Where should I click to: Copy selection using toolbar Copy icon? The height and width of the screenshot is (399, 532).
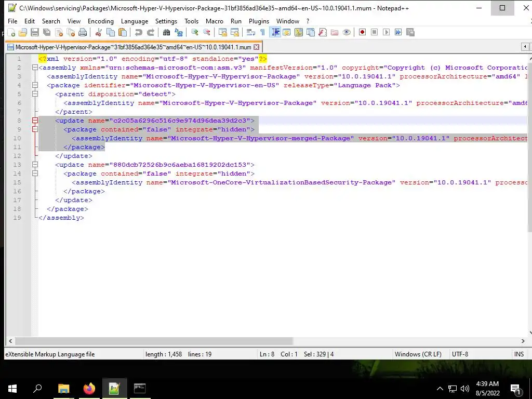pos(111,32)
